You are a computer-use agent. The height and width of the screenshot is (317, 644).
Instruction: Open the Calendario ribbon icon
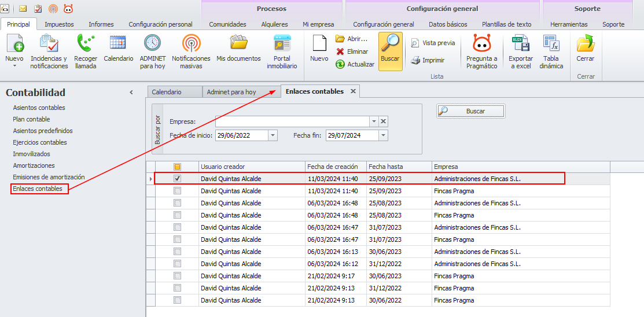tap(118, 45)
